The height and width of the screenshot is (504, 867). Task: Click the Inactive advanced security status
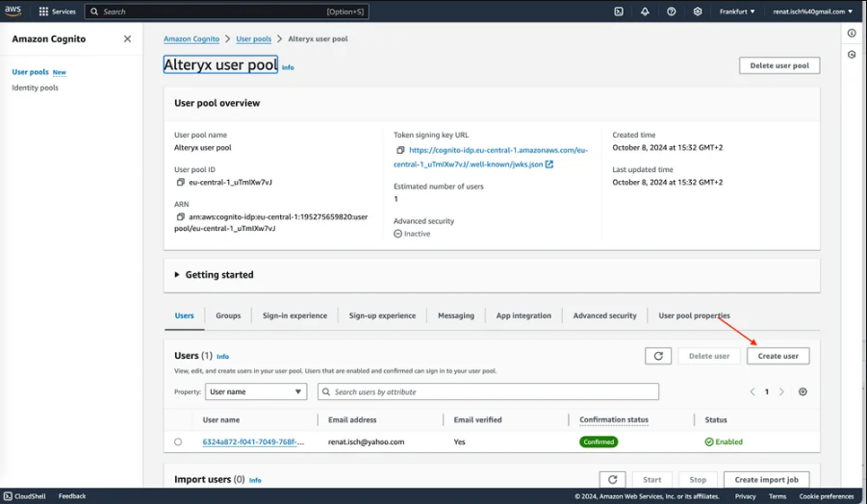click(x=412, y=234)
